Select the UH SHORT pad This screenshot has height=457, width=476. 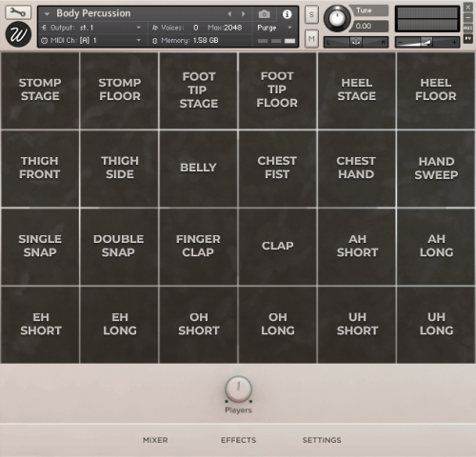tap(357, 325)
